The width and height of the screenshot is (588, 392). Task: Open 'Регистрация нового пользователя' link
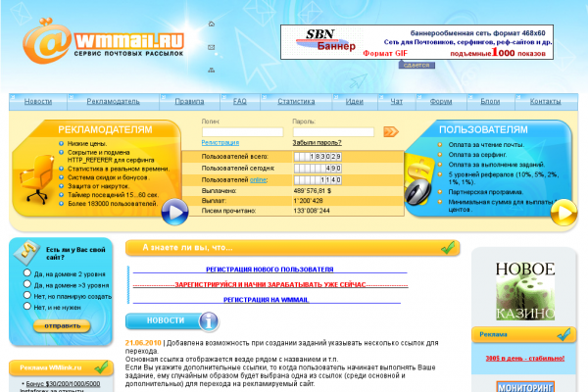[x=269, y=268]
